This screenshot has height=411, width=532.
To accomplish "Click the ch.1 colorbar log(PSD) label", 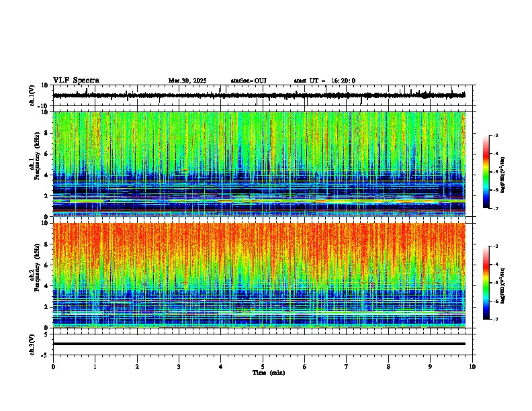I will [502, 175].
